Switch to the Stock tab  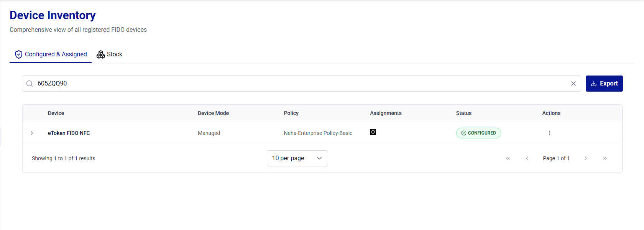pyautogui.click(x=110, y=54)
